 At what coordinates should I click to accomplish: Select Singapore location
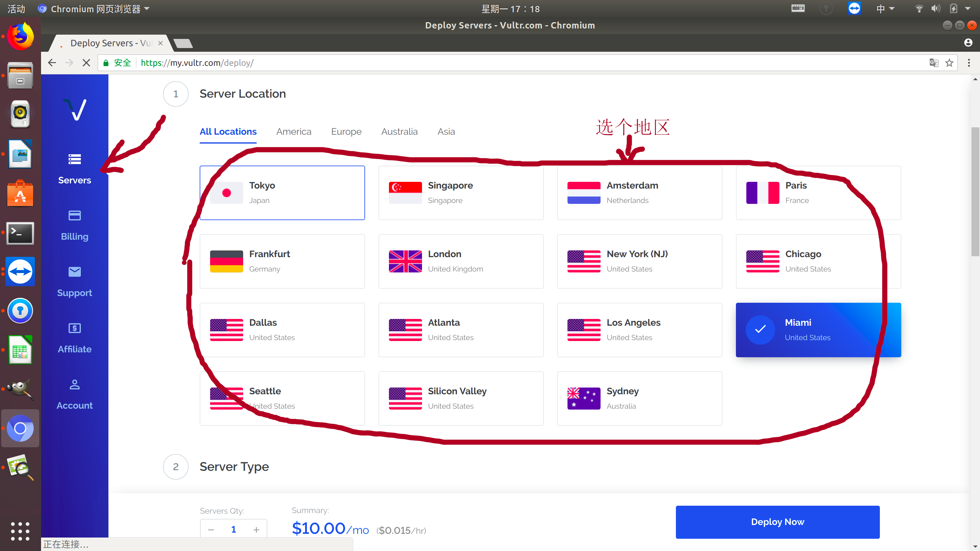(x=461, y=193)
